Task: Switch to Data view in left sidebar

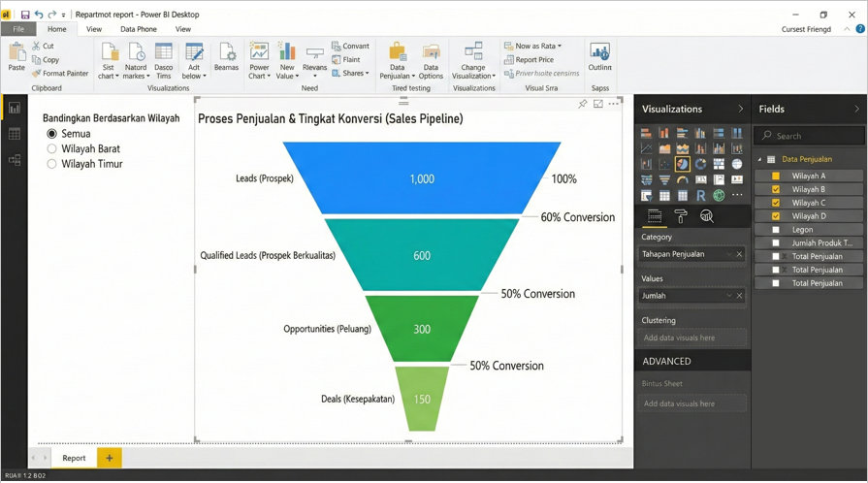Action: (x=15, y=134)
